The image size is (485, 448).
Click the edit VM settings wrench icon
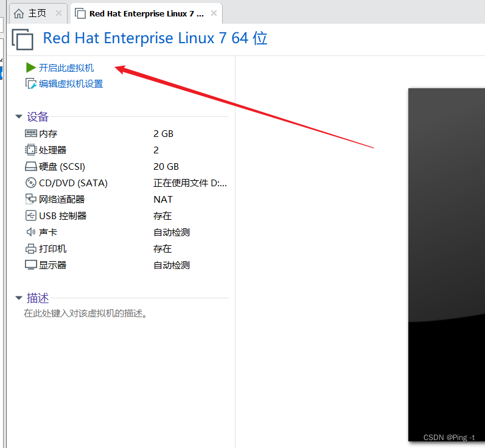pyautogui.click(x=31, y=83)
